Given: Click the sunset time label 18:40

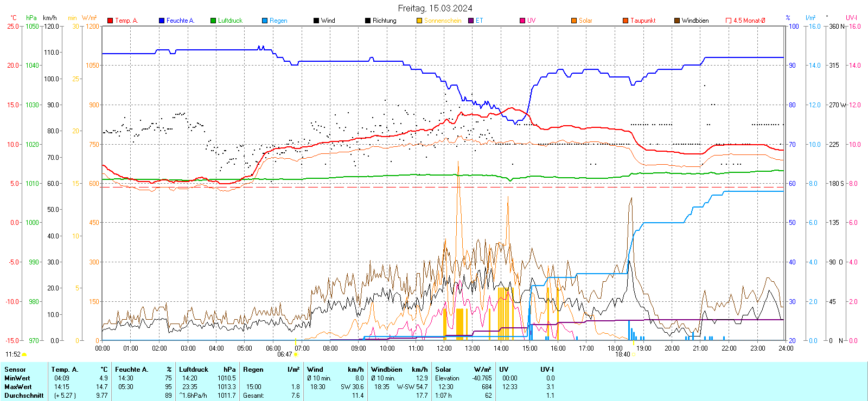Looking at the screenshot, I should coord(622,354).
